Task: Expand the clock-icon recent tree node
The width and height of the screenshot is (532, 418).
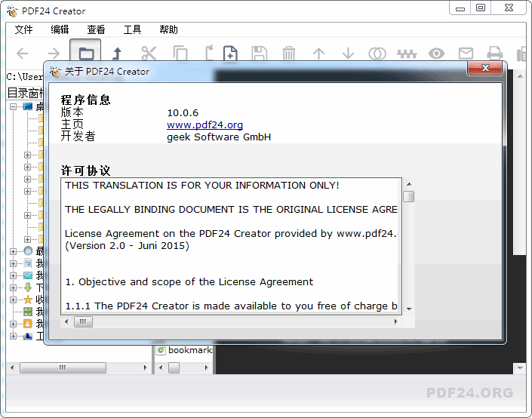Action: point(13,251)
